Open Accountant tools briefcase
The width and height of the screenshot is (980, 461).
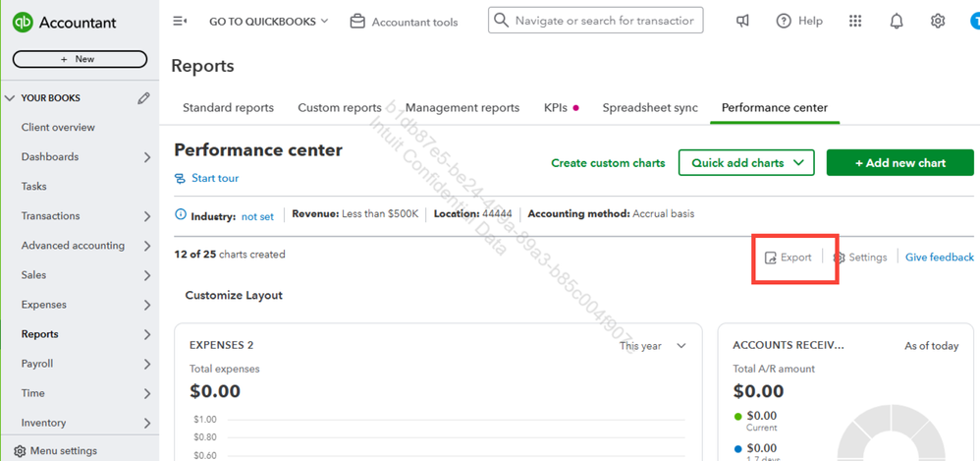pos(358,21)
